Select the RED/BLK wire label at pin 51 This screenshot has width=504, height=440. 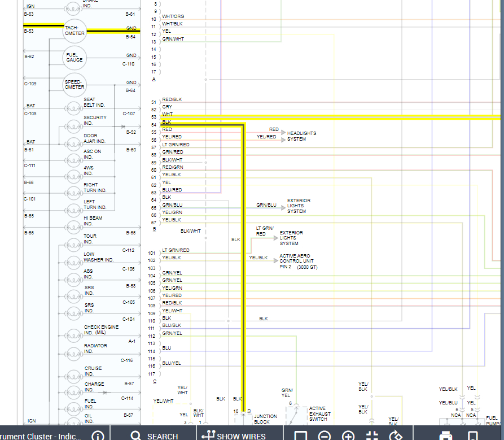(x=172, y=99)
